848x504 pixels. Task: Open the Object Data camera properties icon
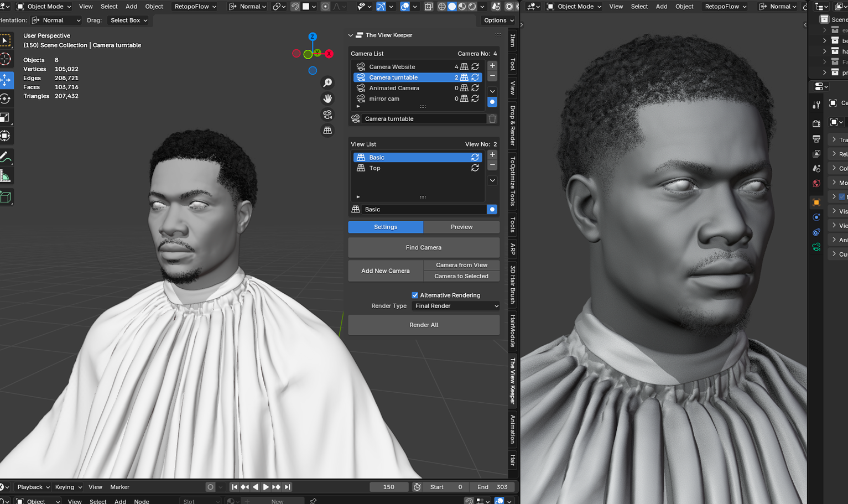(x=816, y=247)
